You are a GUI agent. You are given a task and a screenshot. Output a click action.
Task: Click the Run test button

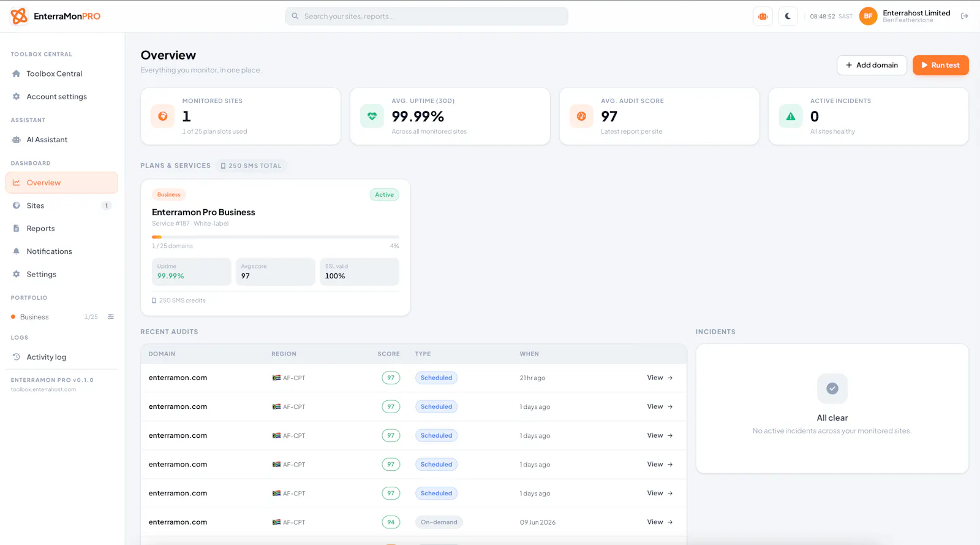pyautogui.click(x=940, y=65)
